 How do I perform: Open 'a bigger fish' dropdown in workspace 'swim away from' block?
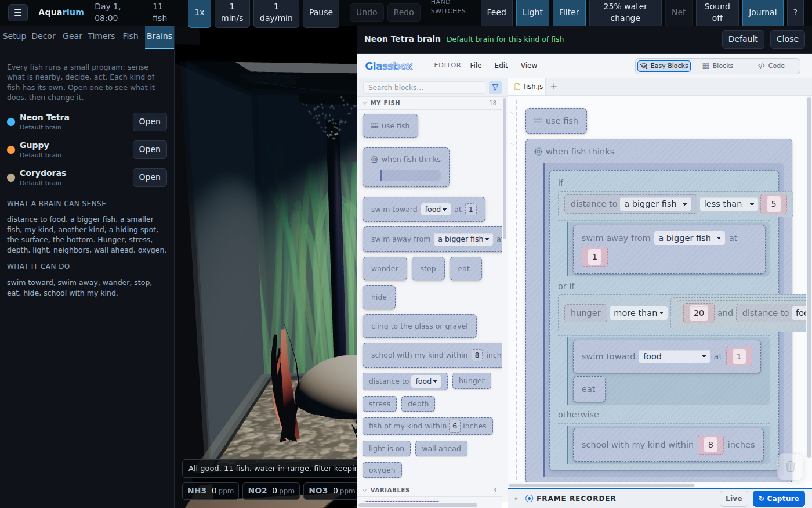(x=689, y=238)
